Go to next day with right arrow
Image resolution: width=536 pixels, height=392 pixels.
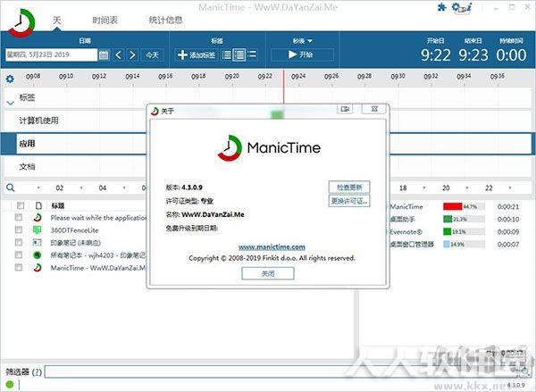[132, 54]
